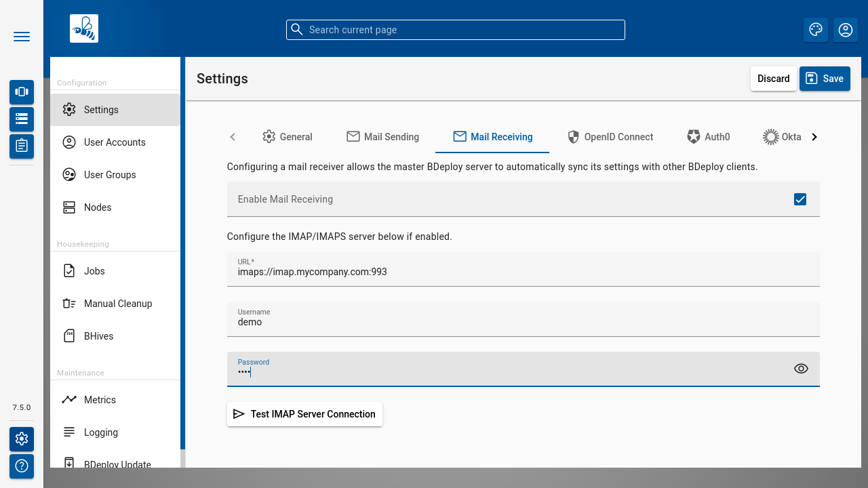Click the Auth0 star shield icon

pos(694,137)
